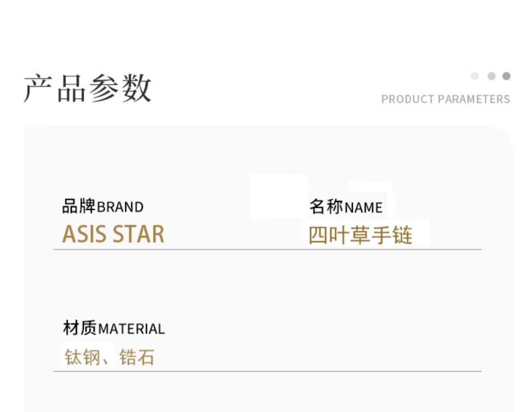Click the darkest pagination dot
Screen dimensions: 532x412
(x=506, y=76)
